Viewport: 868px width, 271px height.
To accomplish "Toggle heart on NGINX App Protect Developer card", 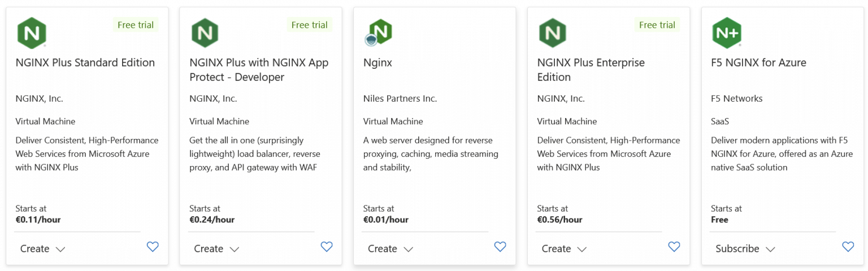I will click(x=327, y=246).
